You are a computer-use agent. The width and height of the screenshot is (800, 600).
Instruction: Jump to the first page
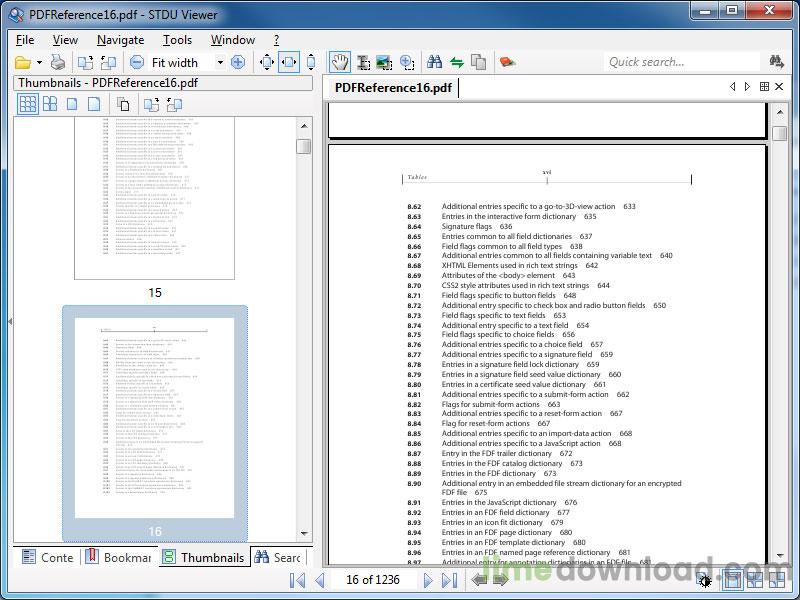click(x=297, y=580)
